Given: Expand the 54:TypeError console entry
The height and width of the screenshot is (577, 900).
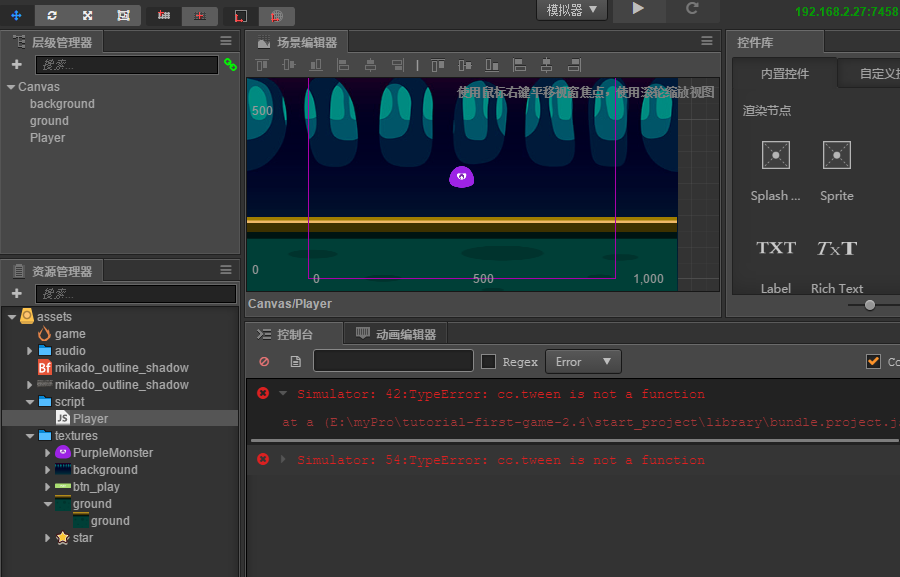Looking at the screenshot, I should (x=282, y=459).
